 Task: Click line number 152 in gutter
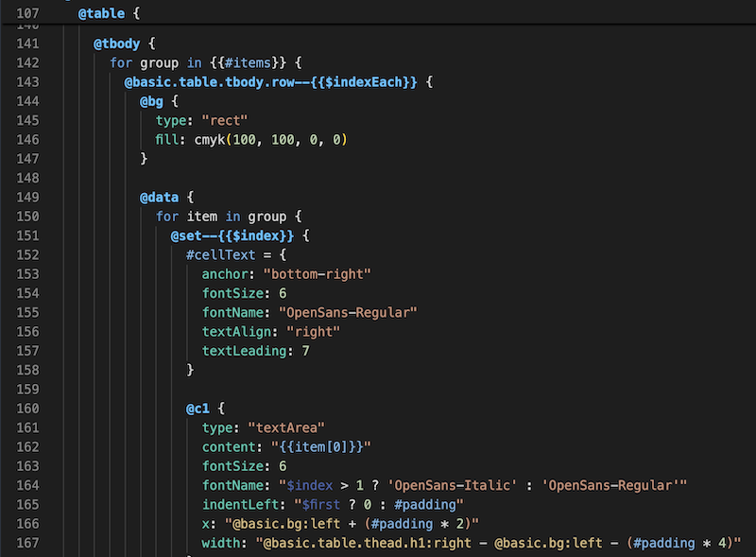click(28, 254)
